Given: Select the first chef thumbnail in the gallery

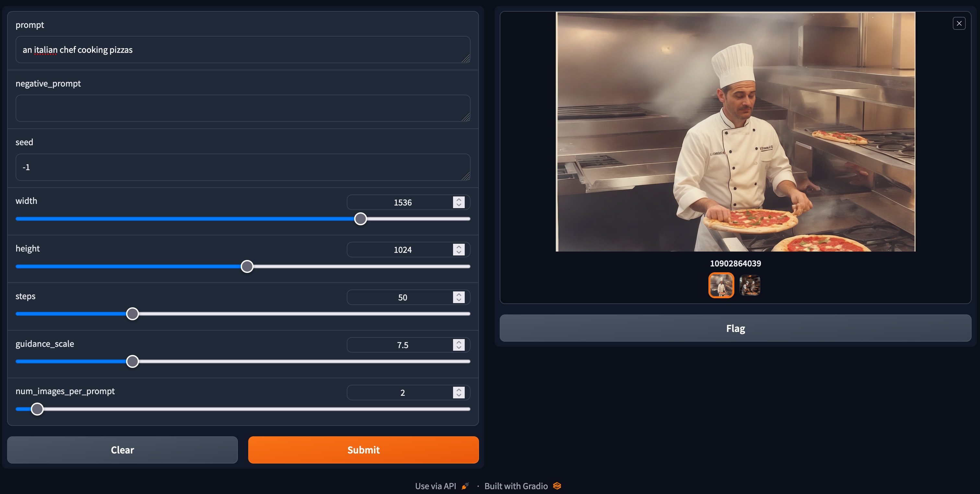Looking at the screenshot, I should tap(721, 285).
